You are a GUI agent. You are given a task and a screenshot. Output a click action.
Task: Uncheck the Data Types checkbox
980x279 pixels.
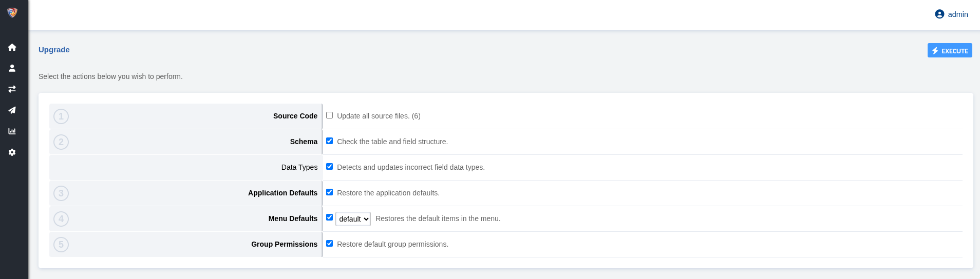tap(330, 167)
